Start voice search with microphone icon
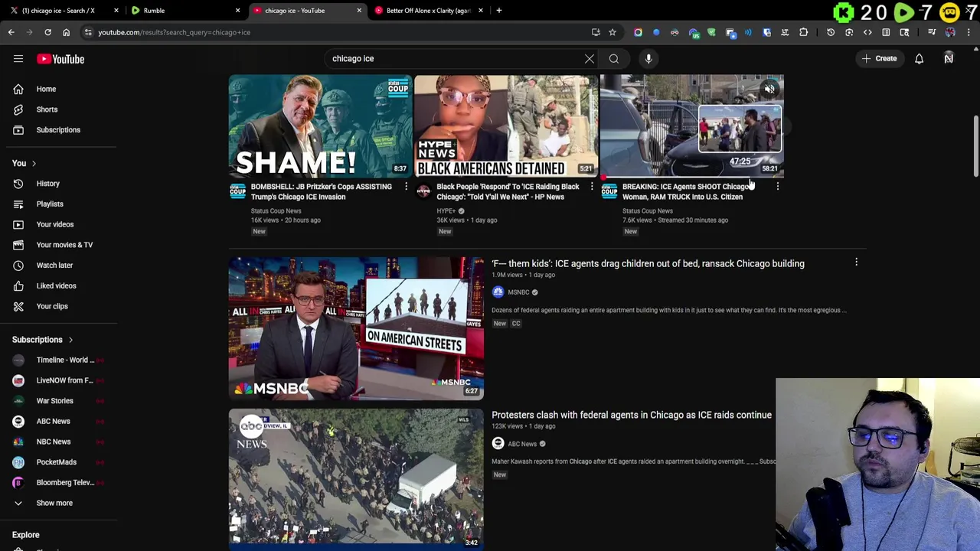980x551 pixels. point(648,58)
